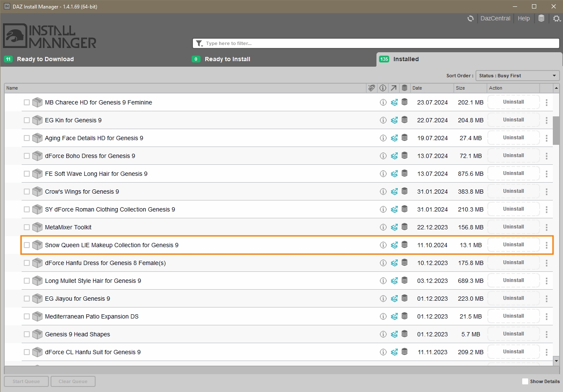Check the MB Charece HD for Genesis 9 Feminine box

tap(27, 102)
